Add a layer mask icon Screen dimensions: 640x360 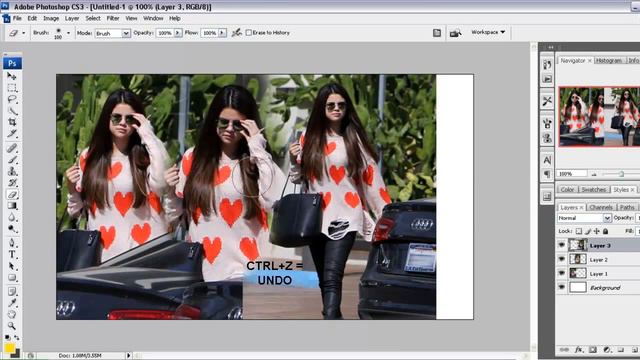point(593,350)
